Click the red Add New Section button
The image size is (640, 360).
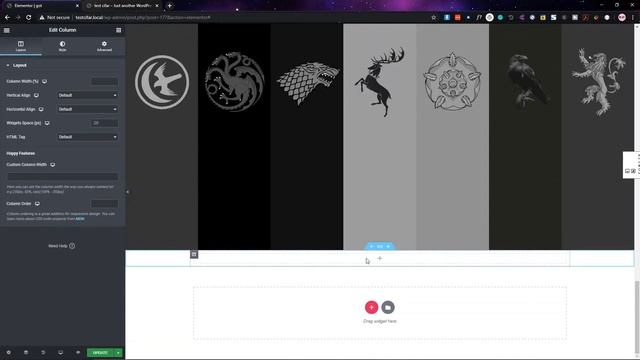[371, 307]
